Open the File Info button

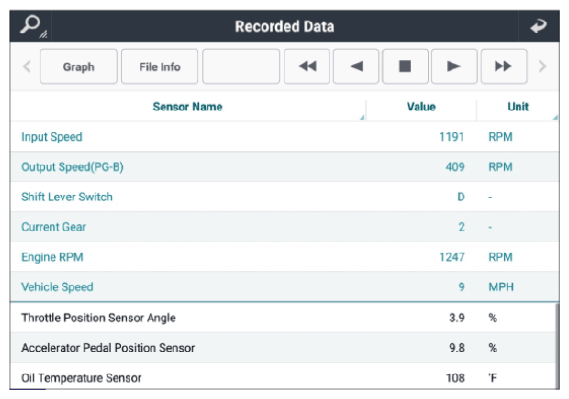pos(160,67)
